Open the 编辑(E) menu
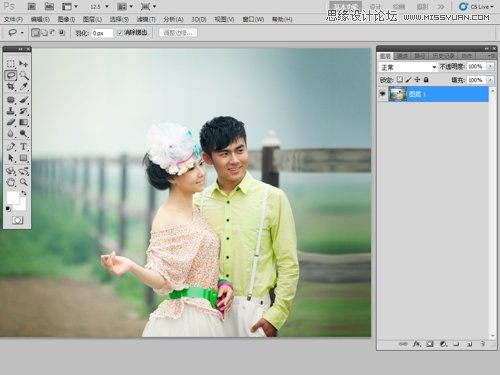500x375 pixels. pos(40,19)
